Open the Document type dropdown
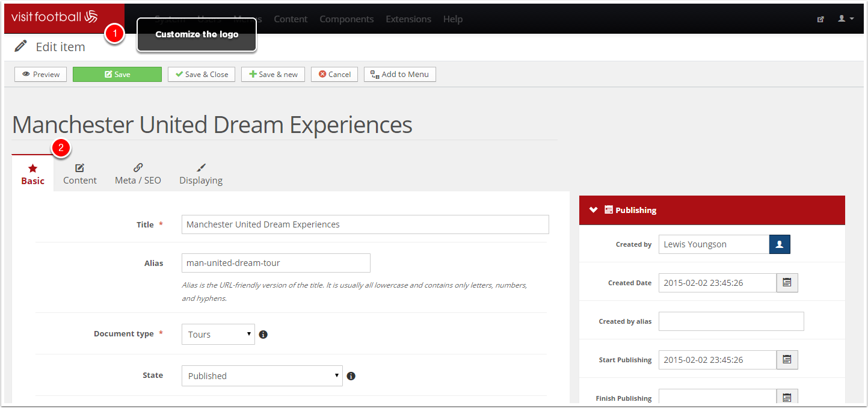Screen dimensions: 868x408 pos(218,335)
